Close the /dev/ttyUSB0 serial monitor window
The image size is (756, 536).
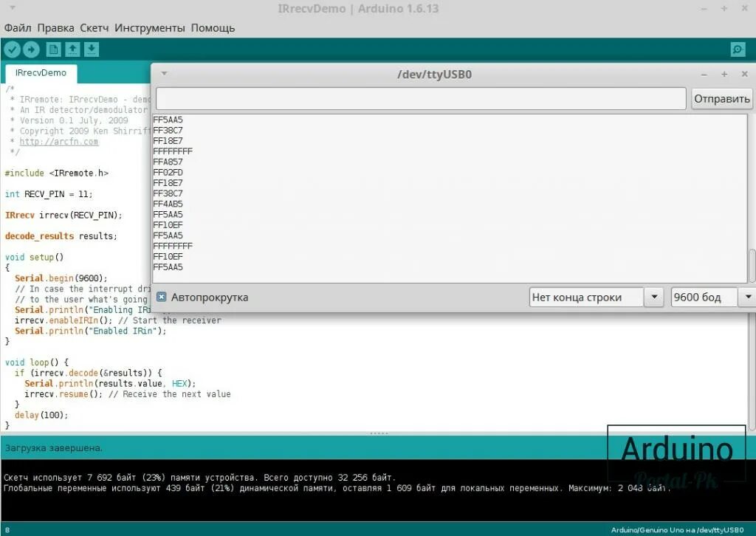point(744,74)
